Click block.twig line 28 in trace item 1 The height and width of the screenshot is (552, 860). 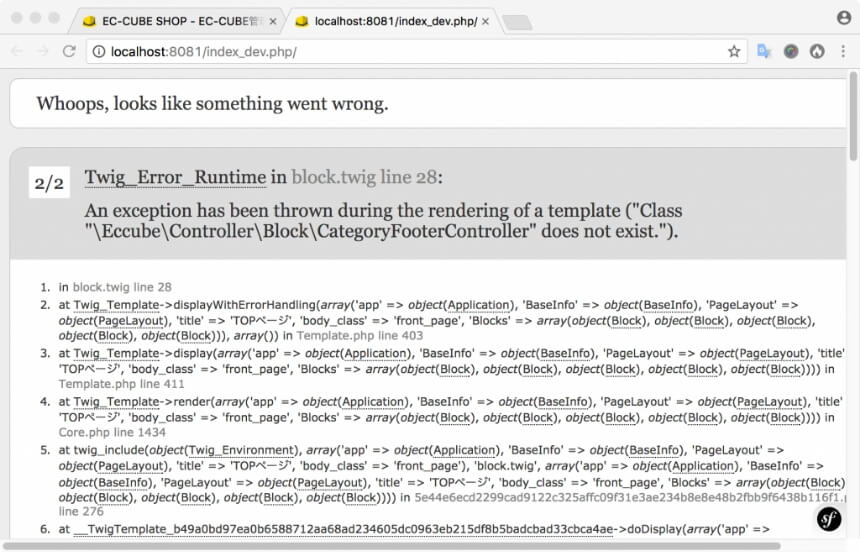pyautogui.click(x=122, y=287)
